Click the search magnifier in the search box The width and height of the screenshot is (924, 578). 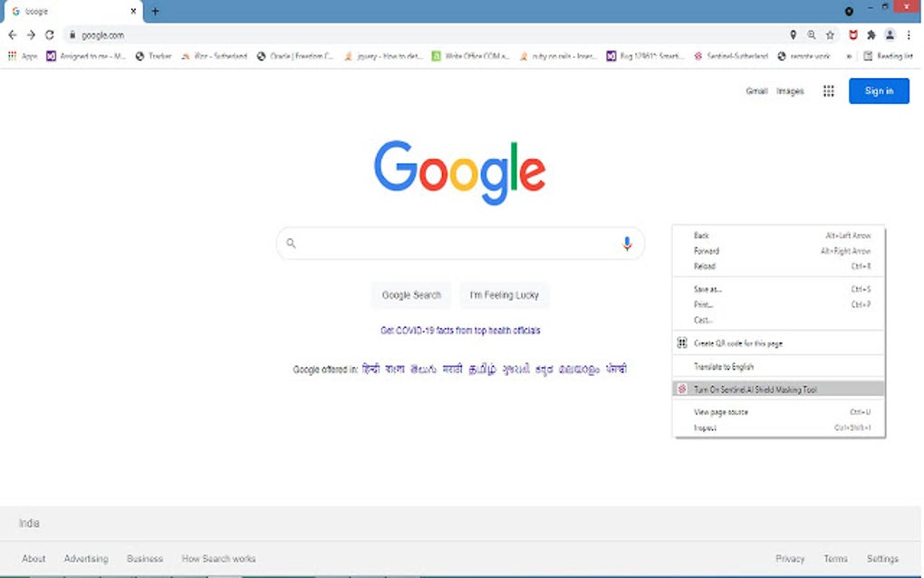point(291,243)
